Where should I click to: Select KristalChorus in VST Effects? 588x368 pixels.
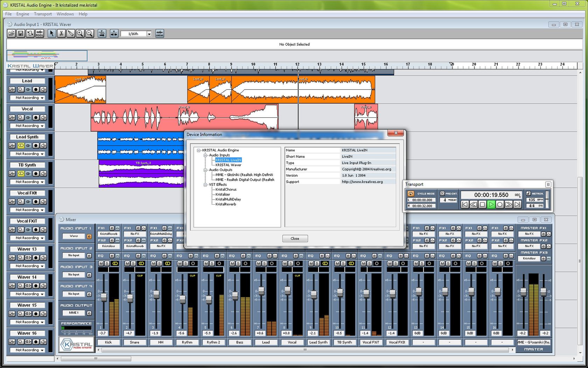click(226, 190)
